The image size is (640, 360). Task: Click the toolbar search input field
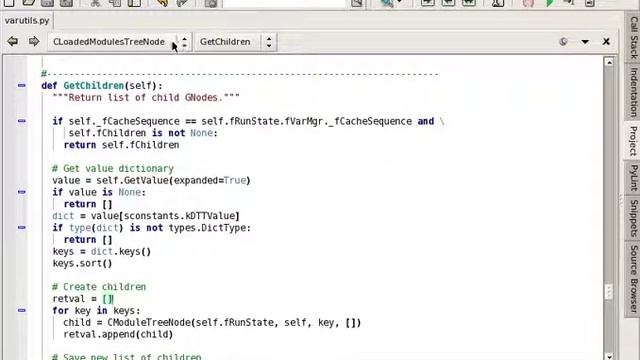click(x=285, y=3)
